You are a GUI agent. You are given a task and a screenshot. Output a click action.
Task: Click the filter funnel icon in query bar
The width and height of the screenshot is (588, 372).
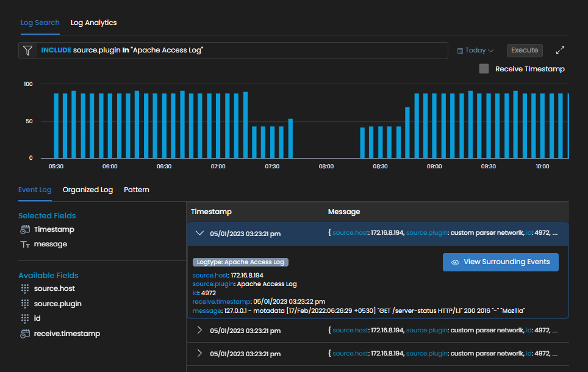click(27, 51)
